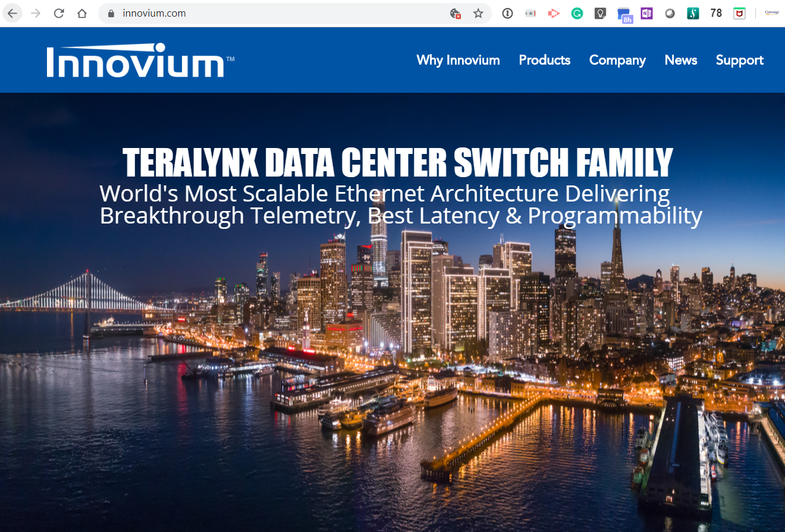Reload the innovium.com page

59,13
